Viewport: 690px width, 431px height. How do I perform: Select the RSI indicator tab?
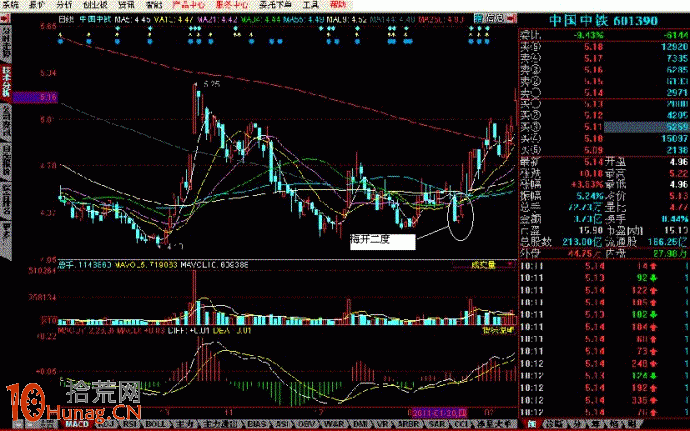point(130,424)
